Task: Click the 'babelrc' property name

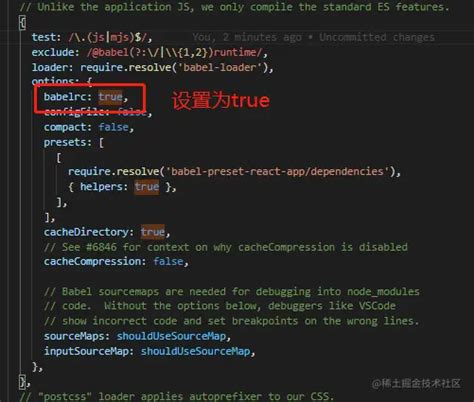Action: point(64,97)
